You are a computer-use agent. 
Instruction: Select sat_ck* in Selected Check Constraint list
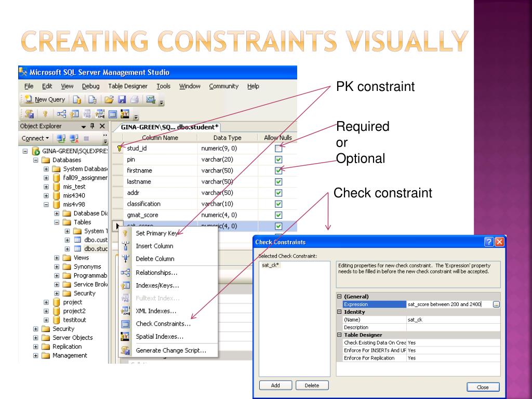click(x=270, y=265)
